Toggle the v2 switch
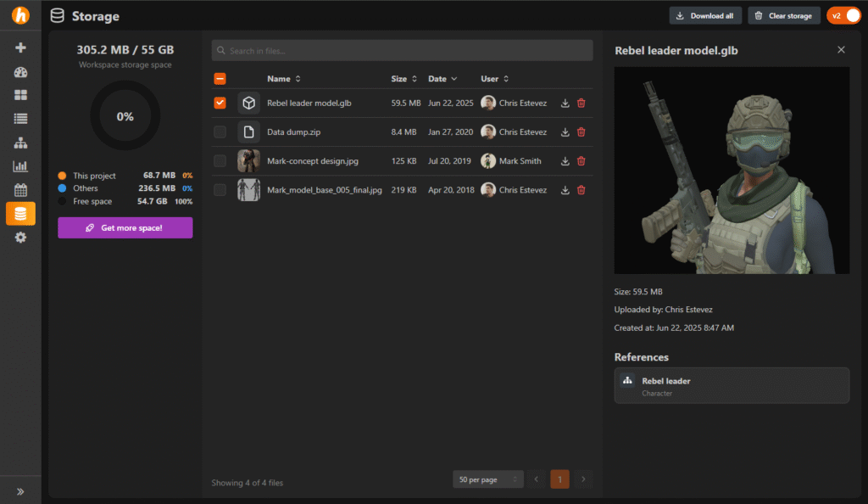Image resolution: width=868 pixels, height=504 pixels. 843,15
